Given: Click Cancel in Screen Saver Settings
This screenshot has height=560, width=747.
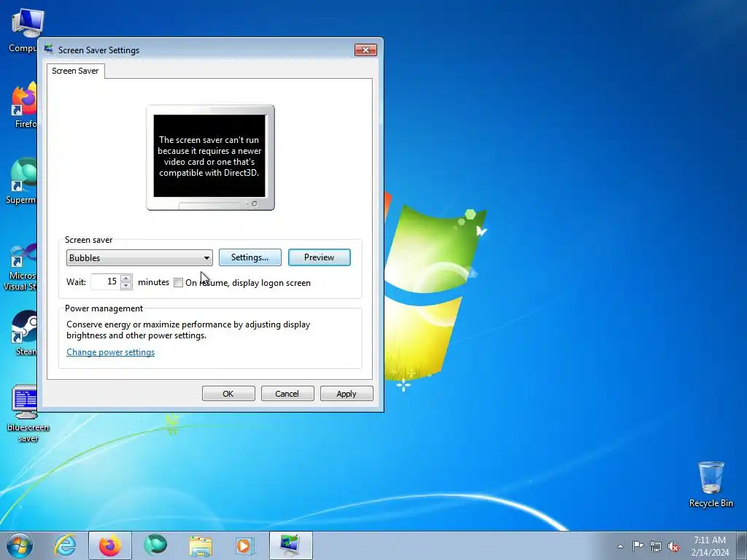Looking at the screenshot, I should [x=287, y=393].
